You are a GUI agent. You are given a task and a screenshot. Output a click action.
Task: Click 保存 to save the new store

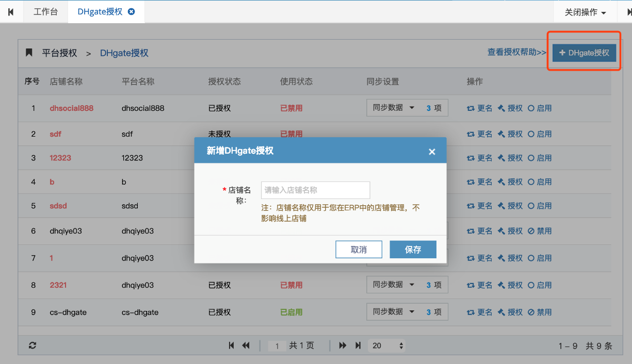click(413, 250)
